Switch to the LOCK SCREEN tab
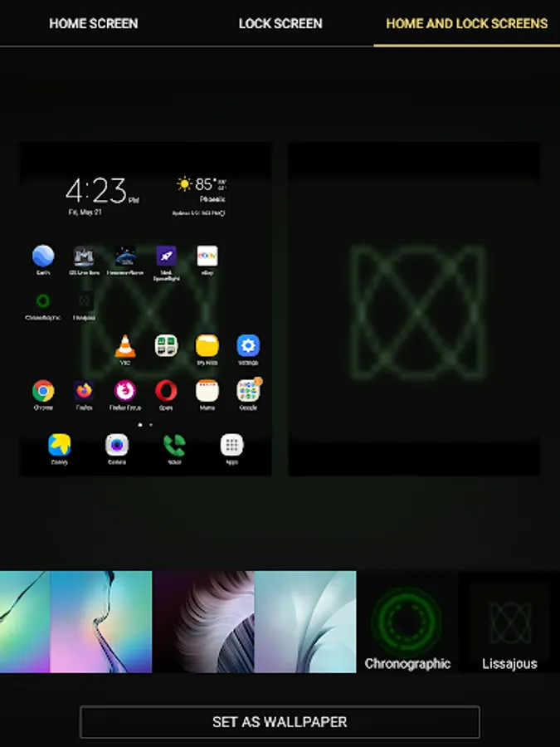 point(280,23)
